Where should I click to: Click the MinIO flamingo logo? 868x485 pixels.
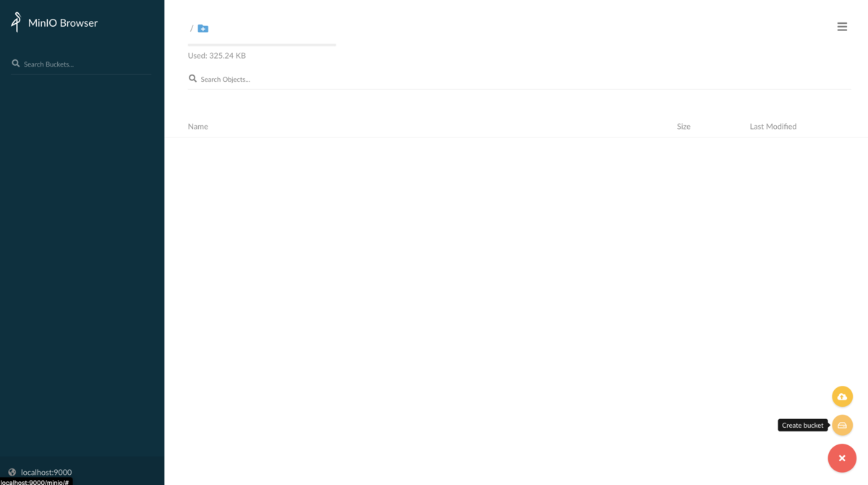[x=16, y=22]
